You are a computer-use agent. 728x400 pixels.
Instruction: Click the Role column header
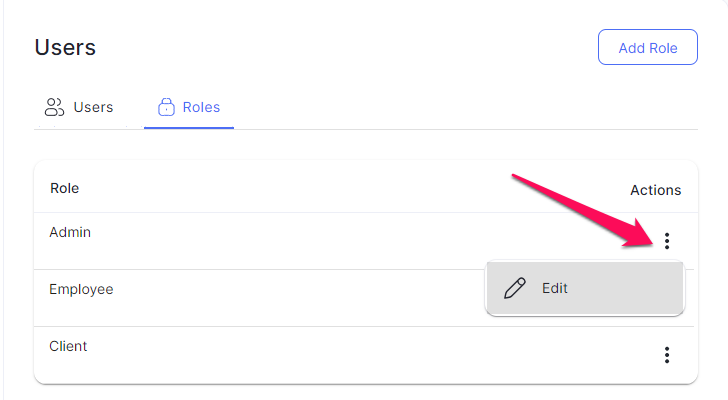pyautogui.click(x=65, y=188)
